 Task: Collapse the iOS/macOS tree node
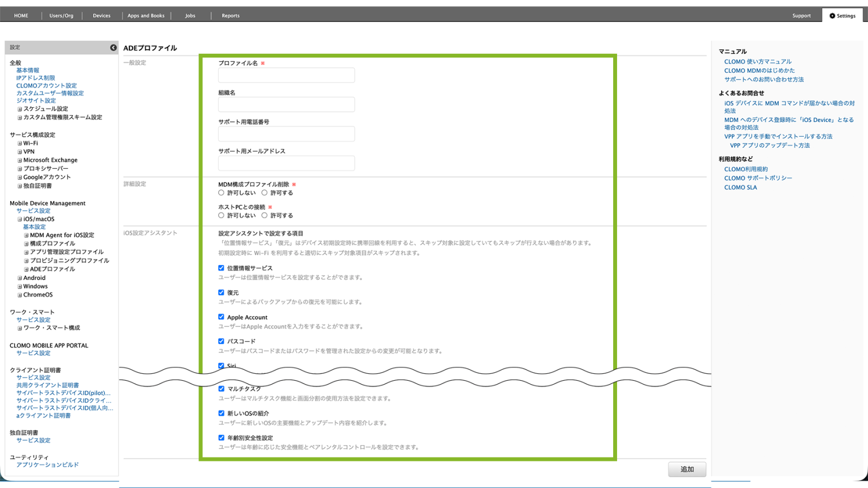[19, 219]
